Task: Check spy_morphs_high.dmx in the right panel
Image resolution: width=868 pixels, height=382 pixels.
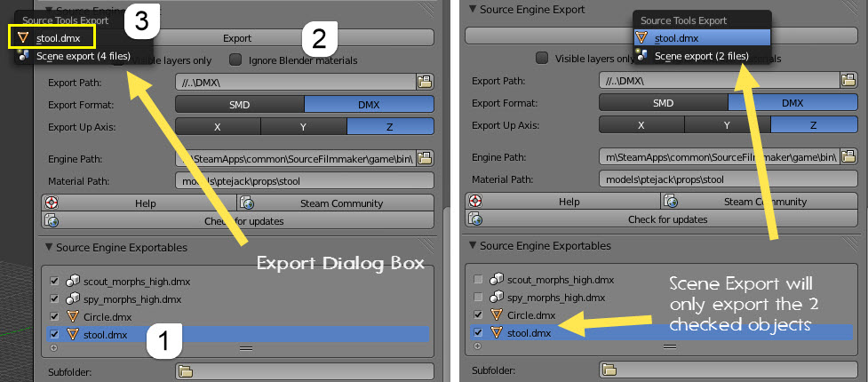Action: 478,298
